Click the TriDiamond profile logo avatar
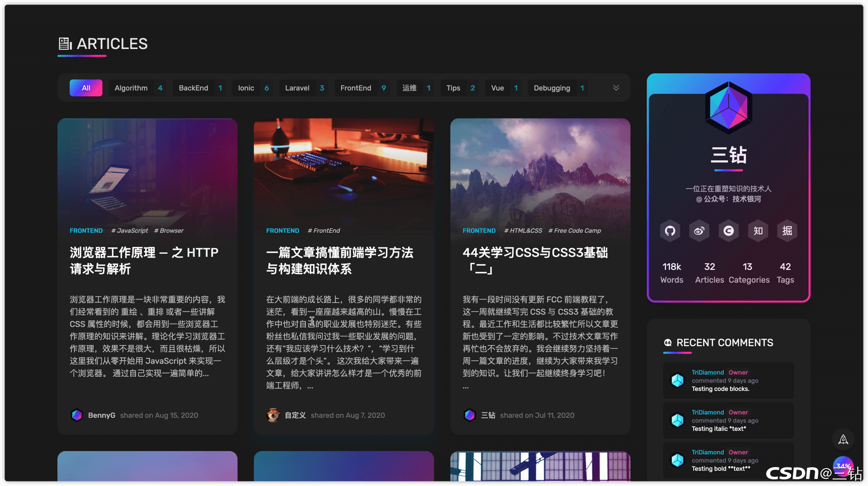Image resolution: width=868 pixels, height=486 pixels. 728,108
